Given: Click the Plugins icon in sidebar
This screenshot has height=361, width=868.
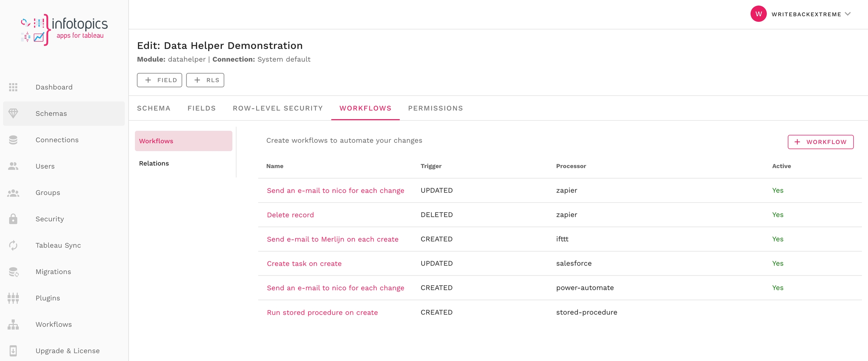Looking at the screenshot, I should [13, 298].
